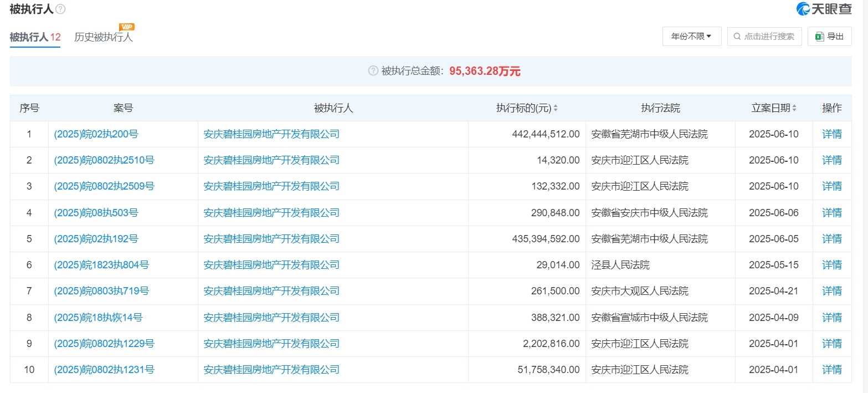Open 安庆碧桂园房地产开发有限公司 in row 10
The image size is (868, 393).
[x=271, y=370]
